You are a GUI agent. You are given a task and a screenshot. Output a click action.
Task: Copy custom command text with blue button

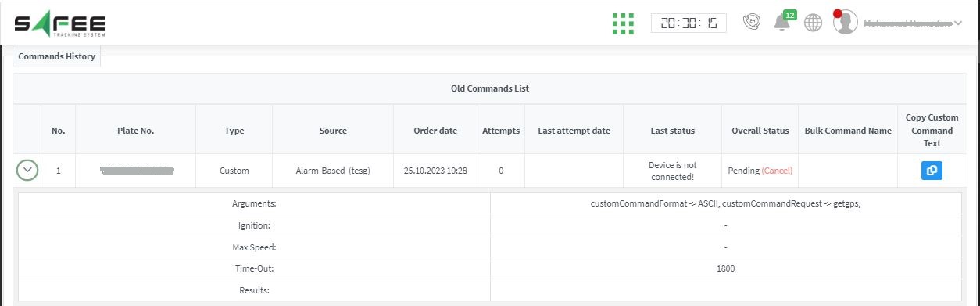point(932,170)
